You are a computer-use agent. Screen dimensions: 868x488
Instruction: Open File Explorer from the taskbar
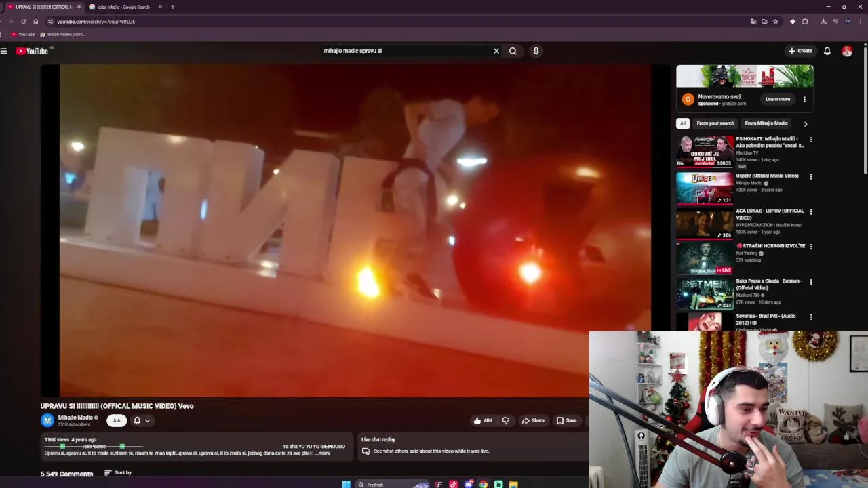(x=513, y=484)
